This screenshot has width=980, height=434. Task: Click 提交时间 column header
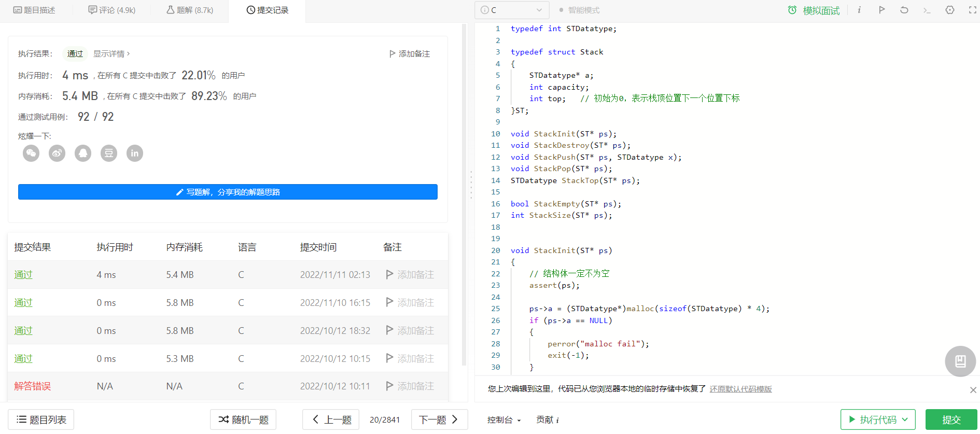[318, 247]
